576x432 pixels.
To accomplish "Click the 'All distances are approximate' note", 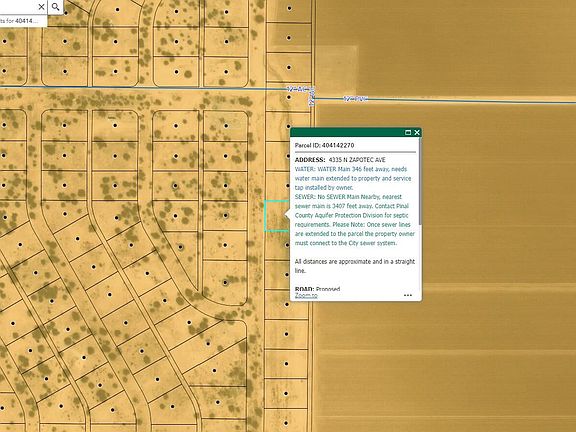I will 354,266.
